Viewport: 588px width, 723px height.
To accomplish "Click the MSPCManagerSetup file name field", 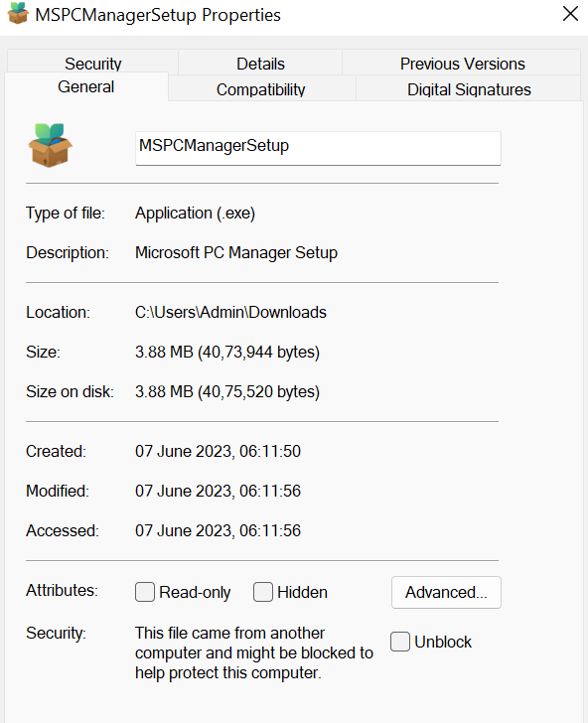I will [318, 148].
